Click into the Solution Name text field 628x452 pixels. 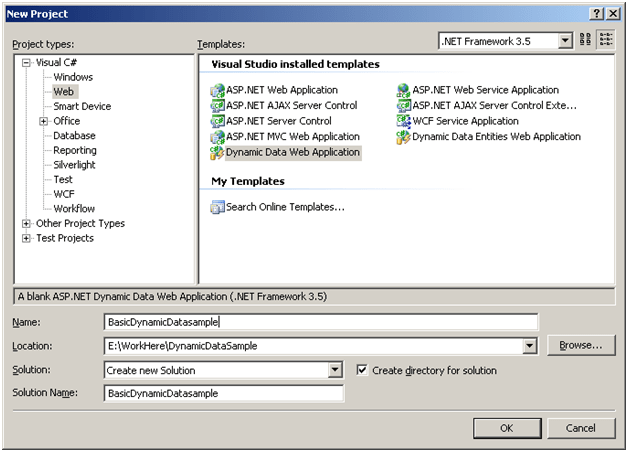[x=223, y=394]
